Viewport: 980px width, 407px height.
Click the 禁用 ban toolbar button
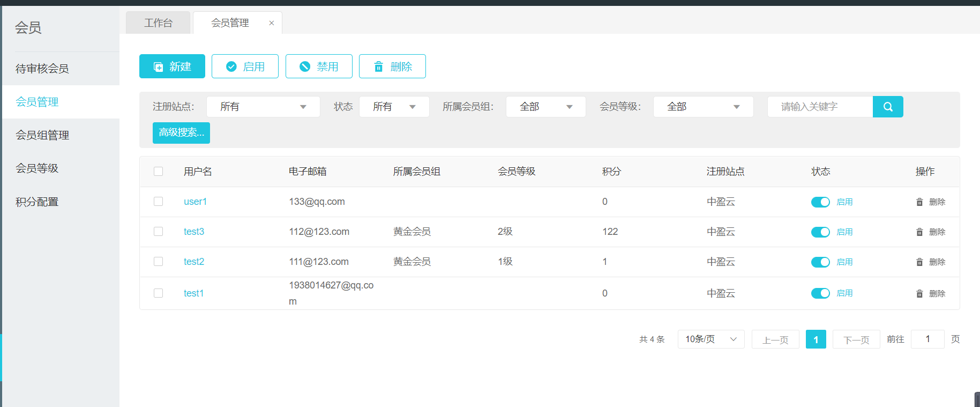click(319, 66)
